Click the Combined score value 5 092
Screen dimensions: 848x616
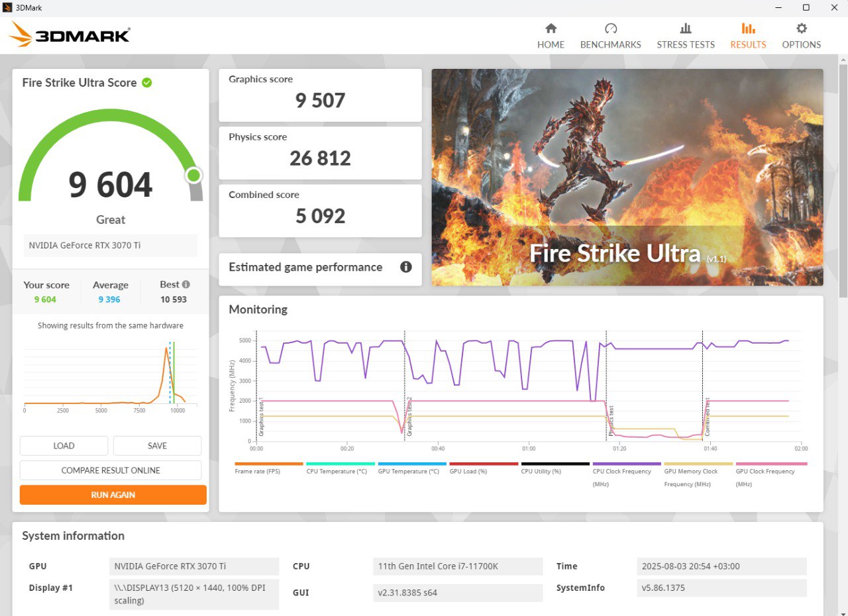point(321,216)
